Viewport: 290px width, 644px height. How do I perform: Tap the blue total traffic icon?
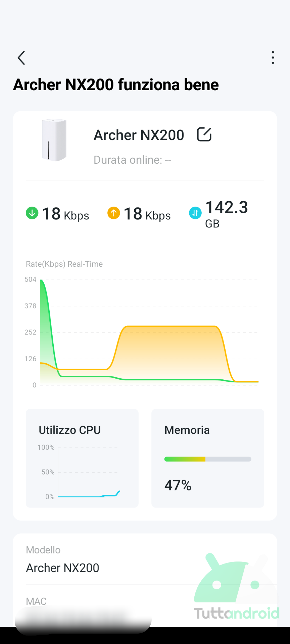pos(195,213)
